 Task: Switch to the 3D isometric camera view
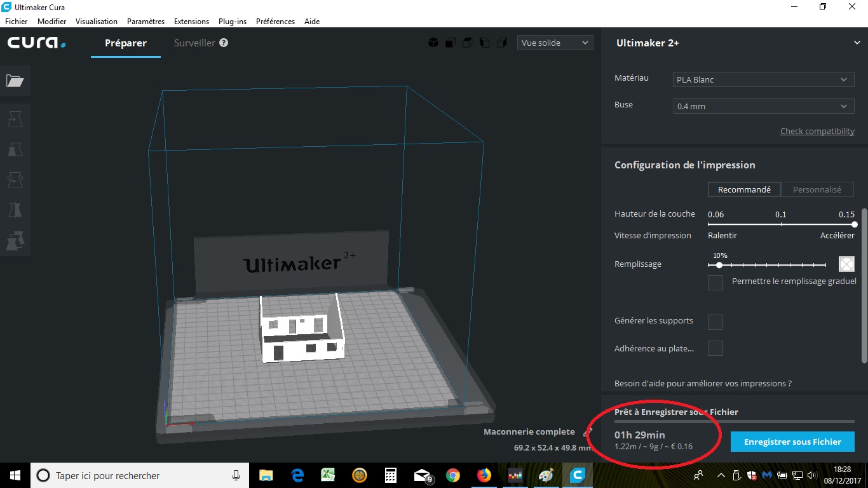click(433, 43)
